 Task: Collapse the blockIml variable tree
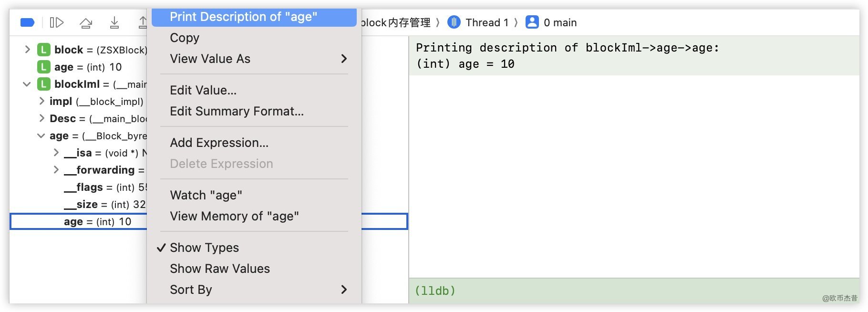pos(27,84)
